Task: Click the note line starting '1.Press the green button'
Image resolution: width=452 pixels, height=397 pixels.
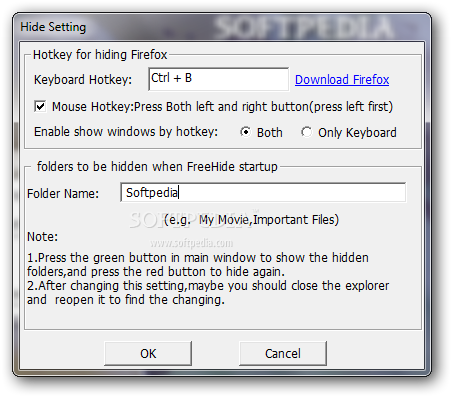Action: [198, 265]
